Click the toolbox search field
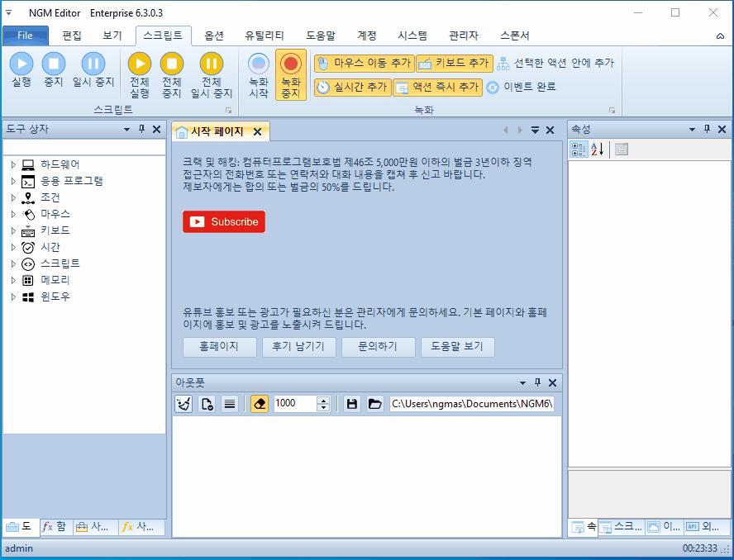Viewport: 734px width, 560px height. [84, 147]
